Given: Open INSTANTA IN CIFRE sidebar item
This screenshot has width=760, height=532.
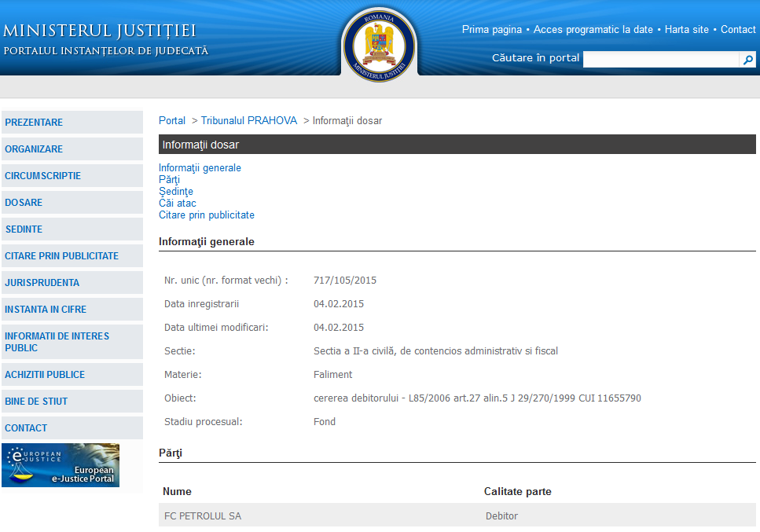Looking at the screenshot, I should [72, 309].
